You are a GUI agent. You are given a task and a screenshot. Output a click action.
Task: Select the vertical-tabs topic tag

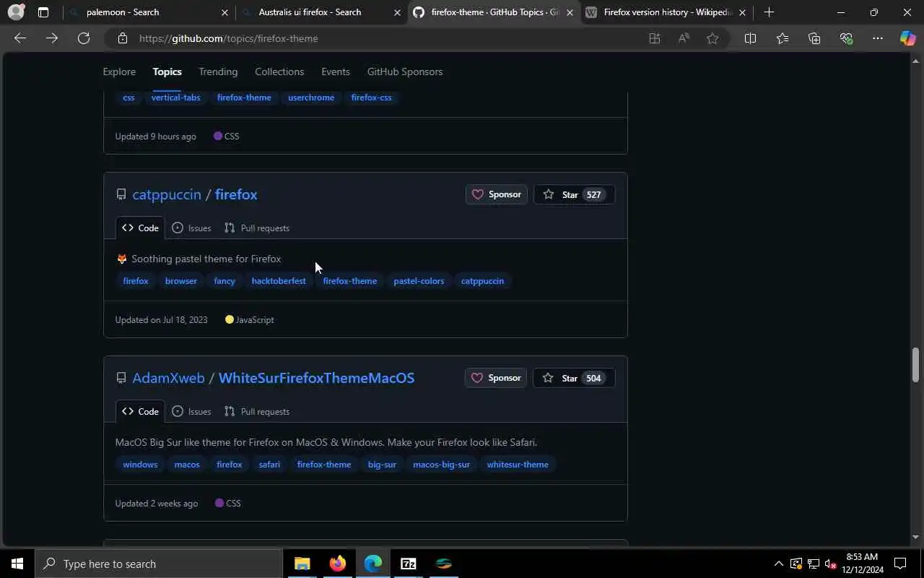[175, 98]
